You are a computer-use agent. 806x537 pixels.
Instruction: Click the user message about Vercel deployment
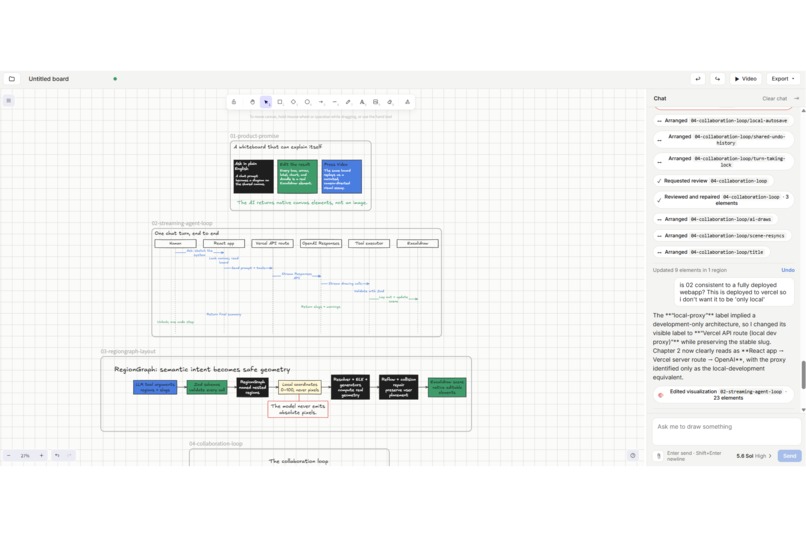[734, 292]
